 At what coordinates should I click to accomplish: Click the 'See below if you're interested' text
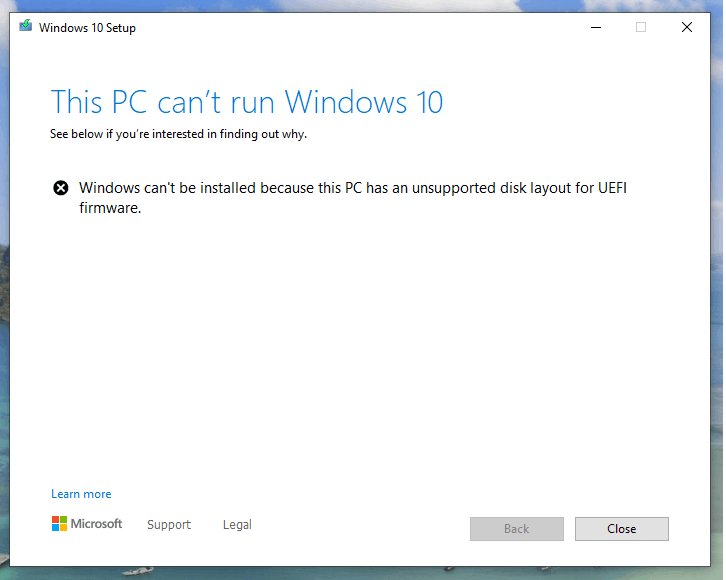click(x=178, y=134)
